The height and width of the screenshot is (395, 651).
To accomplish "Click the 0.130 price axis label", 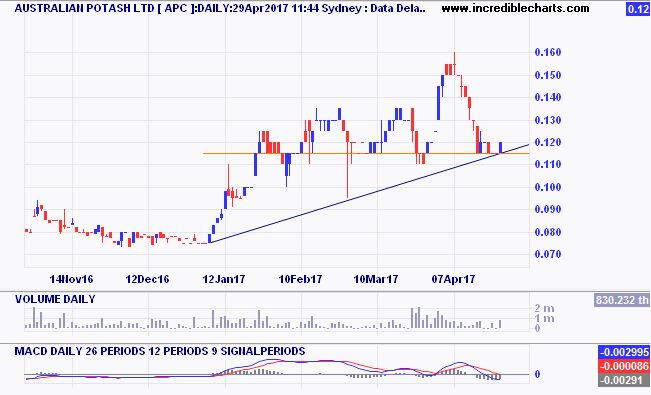I will (x=548, y=120).
